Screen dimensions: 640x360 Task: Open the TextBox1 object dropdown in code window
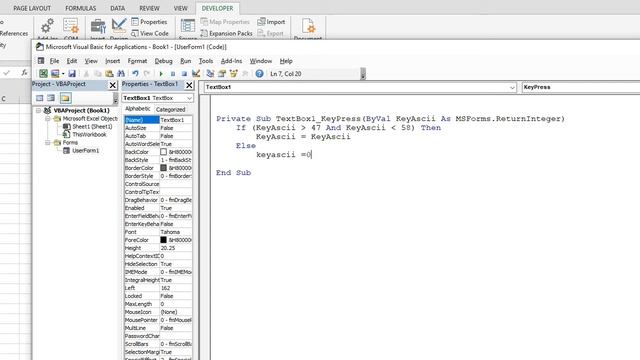pyautogui.click(x=512, y=87)
